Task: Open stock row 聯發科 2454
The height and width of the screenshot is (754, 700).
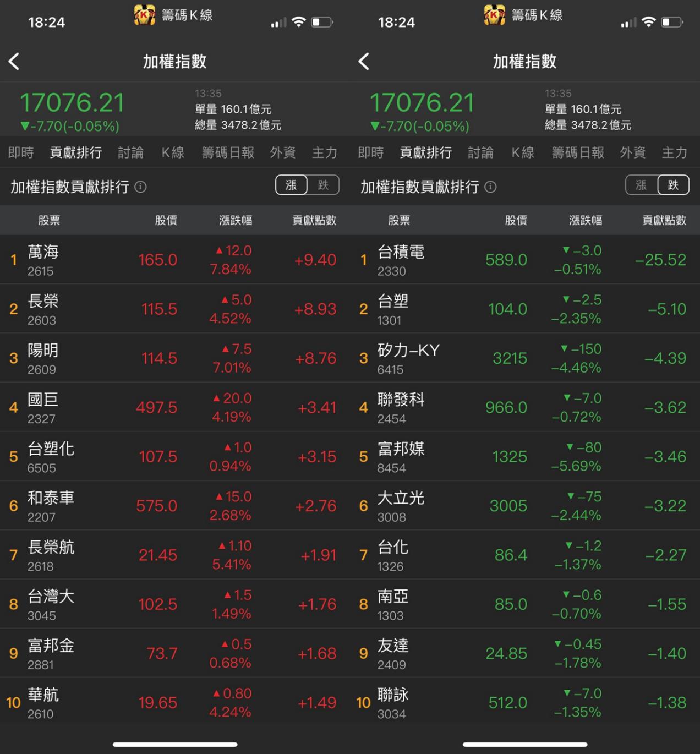Action: pos(525,407)
